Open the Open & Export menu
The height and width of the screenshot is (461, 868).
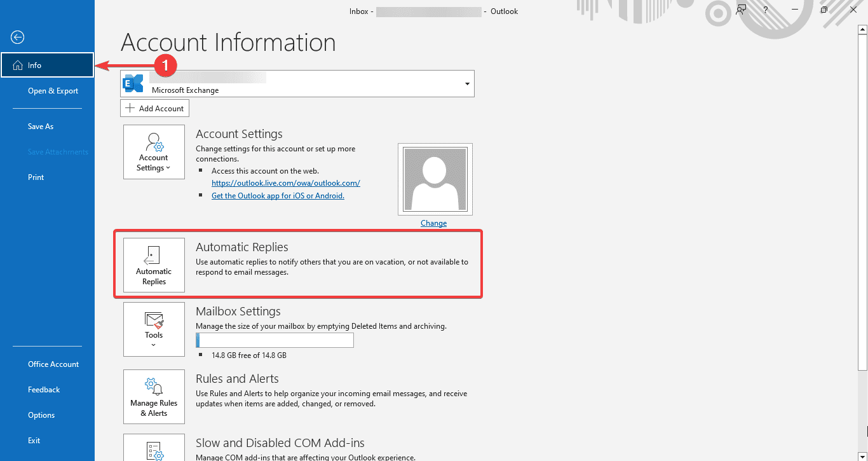[x=53, y=91]
